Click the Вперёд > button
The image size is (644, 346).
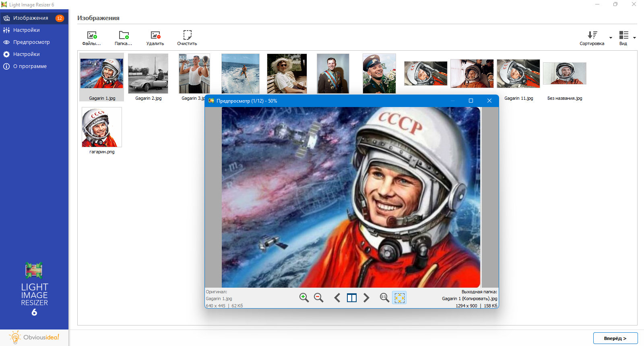(x=615, y=338)
